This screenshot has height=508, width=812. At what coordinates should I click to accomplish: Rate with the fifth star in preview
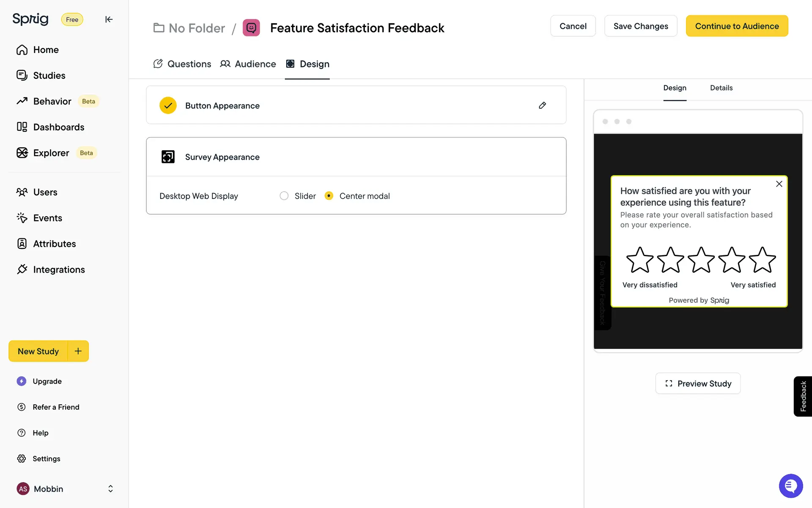point(762,260)
